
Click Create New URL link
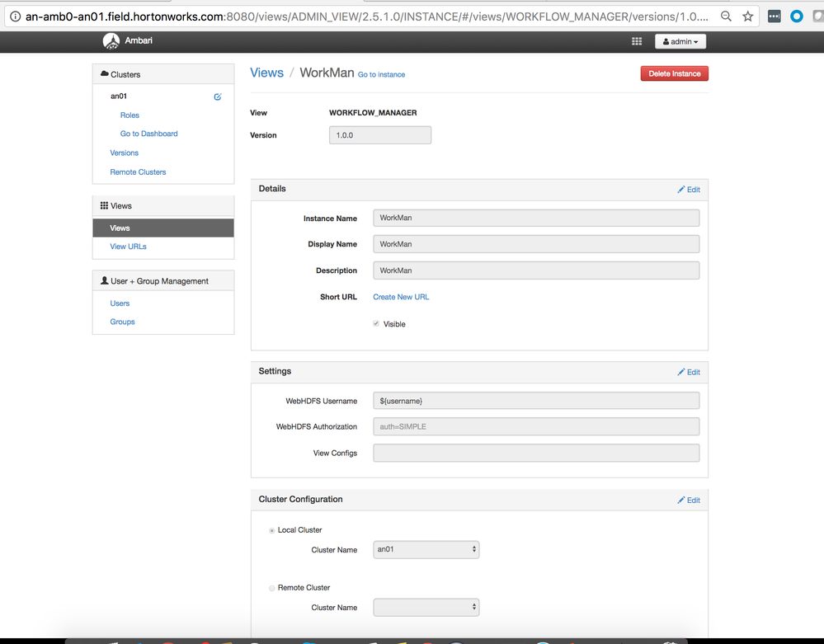pos(401,297)
